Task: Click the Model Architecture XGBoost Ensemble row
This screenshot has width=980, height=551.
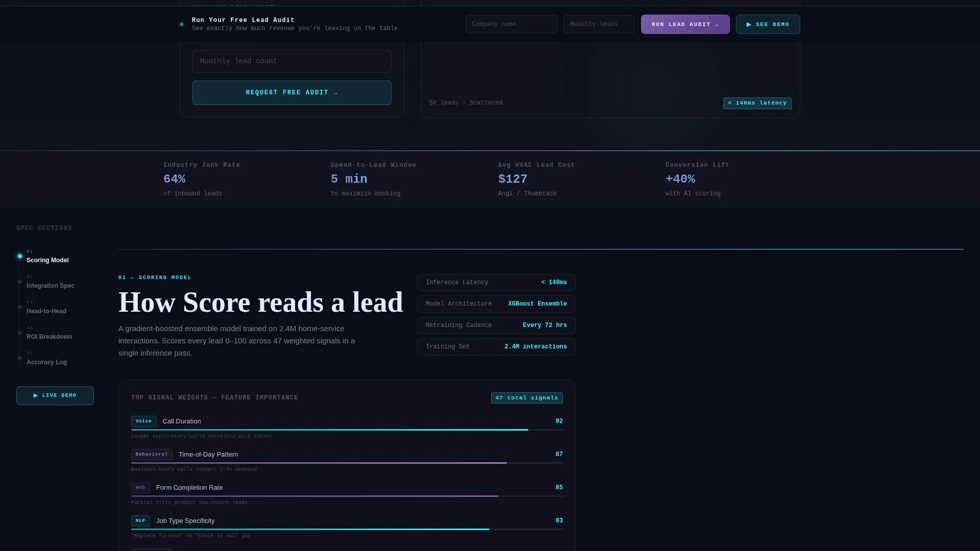Action: coord(496,304)
